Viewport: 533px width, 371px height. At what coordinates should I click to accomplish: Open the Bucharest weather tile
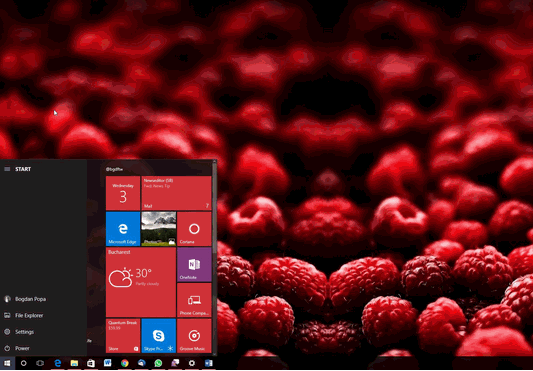click(141, 282)
